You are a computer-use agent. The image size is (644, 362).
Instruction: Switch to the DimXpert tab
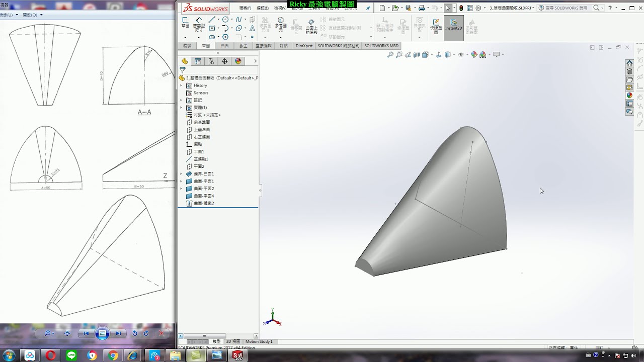click(304, 46)
